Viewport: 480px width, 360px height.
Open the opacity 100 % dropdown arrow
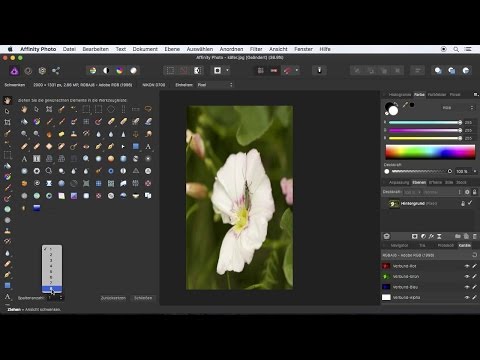point(475,171)
